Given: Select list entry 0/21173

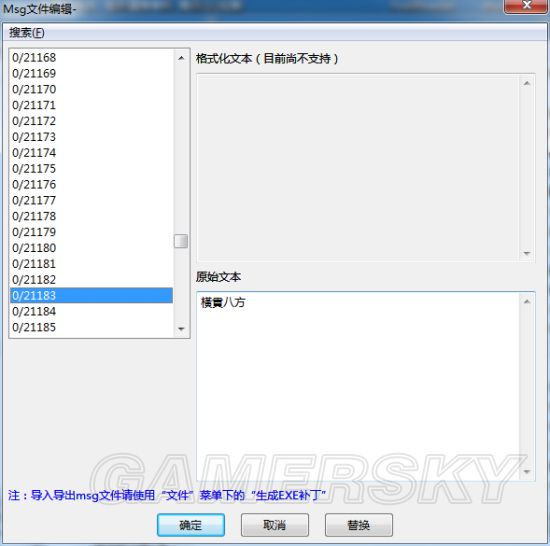Looking at the screenshot, I should coord(91,136).
